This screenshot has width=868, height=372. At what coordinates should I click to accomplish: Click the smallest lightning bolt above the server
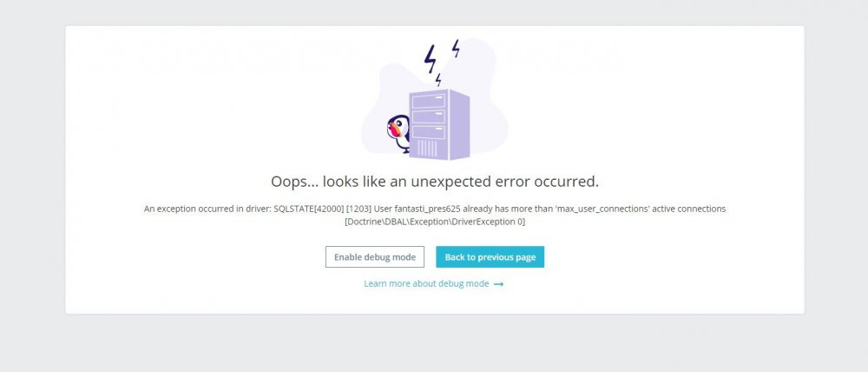[x=438, y=80]
